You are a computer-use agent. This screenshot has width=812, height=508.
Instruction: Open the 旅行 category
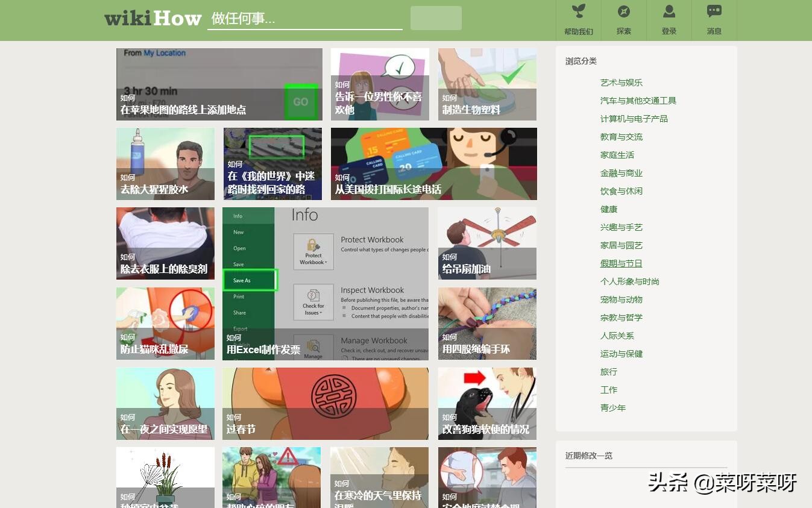[608, 372]
